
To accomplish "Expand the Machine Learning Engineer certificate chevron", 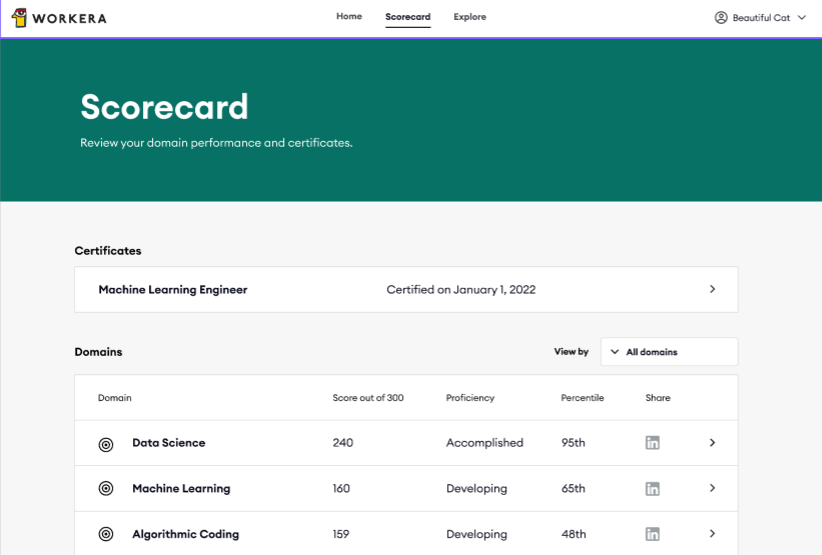I will tap(712, 289).
